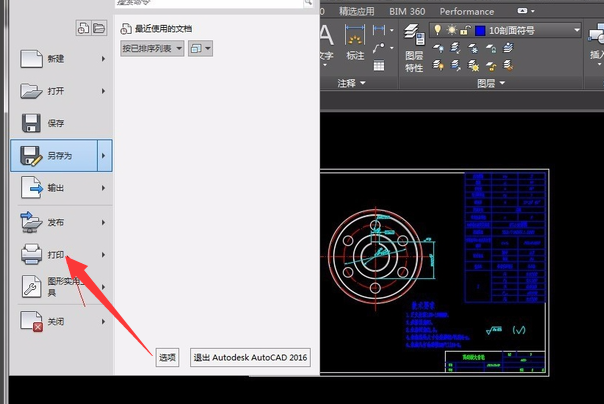Toggle layer freeze sun icon
This screenshot has width=604, height=404.
pos(451,30)
